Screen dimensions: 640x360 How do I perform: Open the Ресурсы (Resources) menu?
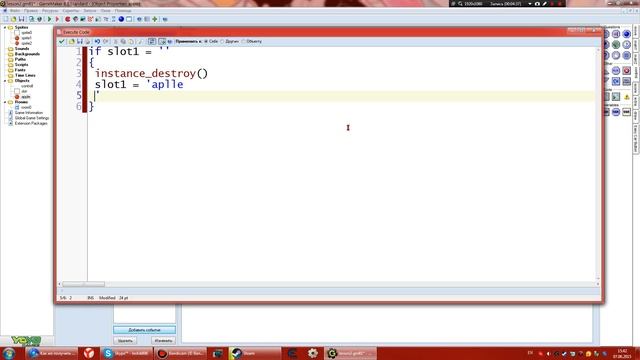[50, 11]
